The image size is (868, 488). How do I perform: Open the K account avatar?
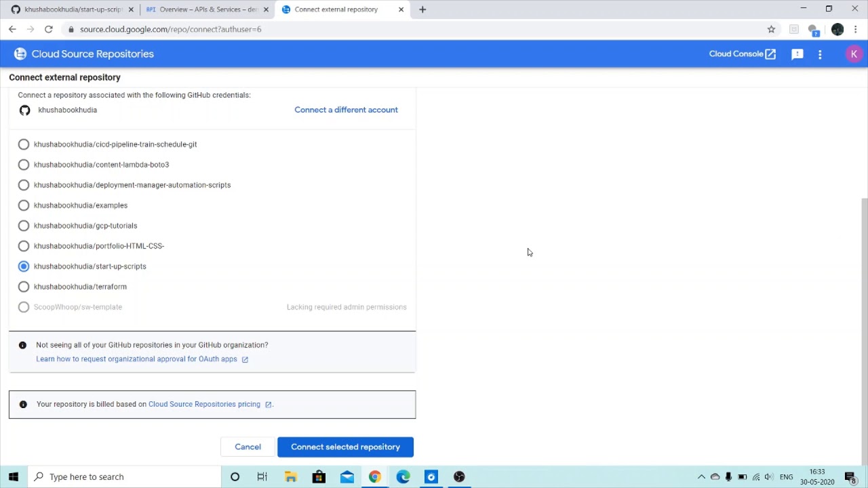(x=854, y=54)
